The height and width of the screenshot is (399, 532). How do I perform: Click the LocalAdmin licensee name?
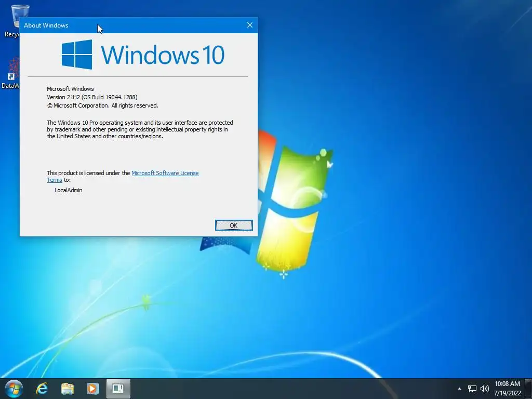coord(69,190)
